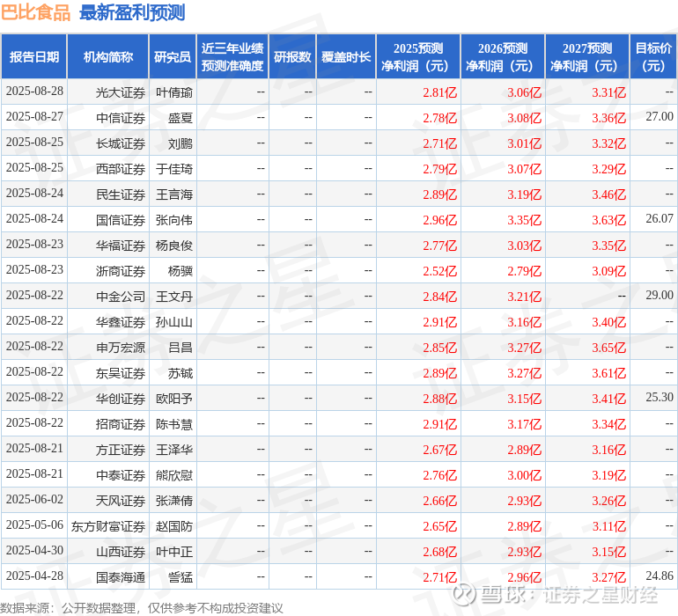Click the report date 2025-04-28

click(x=34, y=576)
